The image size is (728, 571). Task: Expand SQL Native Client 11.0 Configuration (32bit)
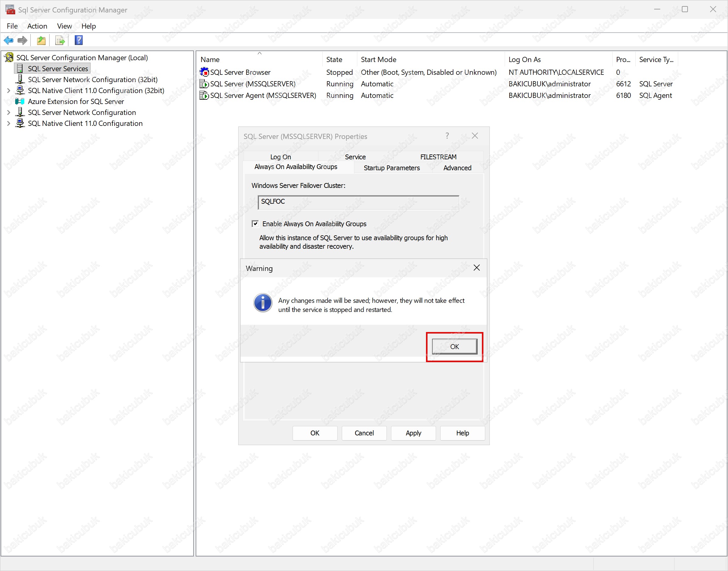(9, 91)
